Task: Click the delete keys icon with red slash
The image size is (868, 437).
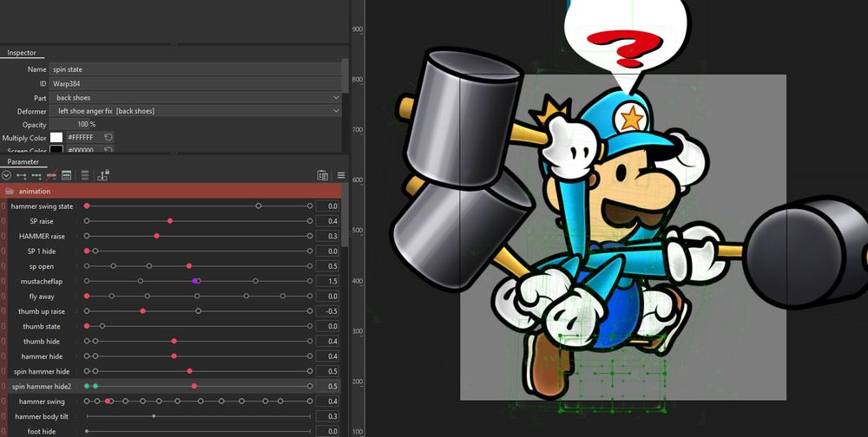Action: click(x=51, y=175)
